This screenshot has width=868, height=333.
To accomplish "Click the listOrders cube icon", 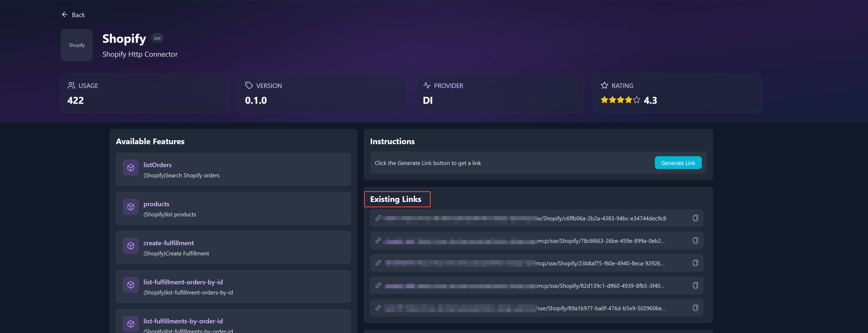I will [x=131, y=168].
